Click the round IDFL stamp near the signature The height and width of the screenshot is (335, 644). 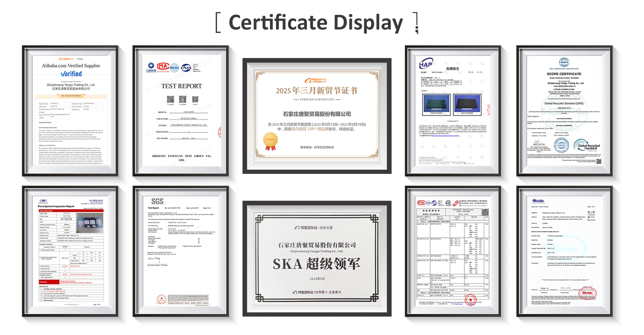point(561,146)
